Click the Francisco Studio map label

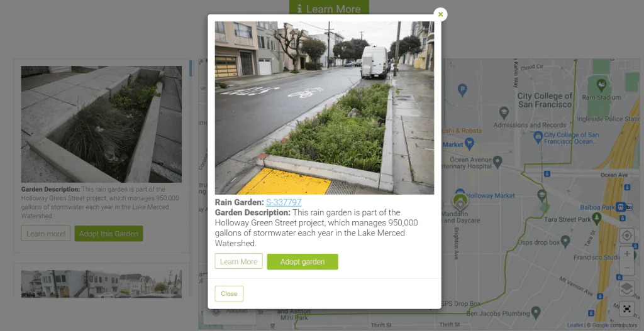[597, 258]
